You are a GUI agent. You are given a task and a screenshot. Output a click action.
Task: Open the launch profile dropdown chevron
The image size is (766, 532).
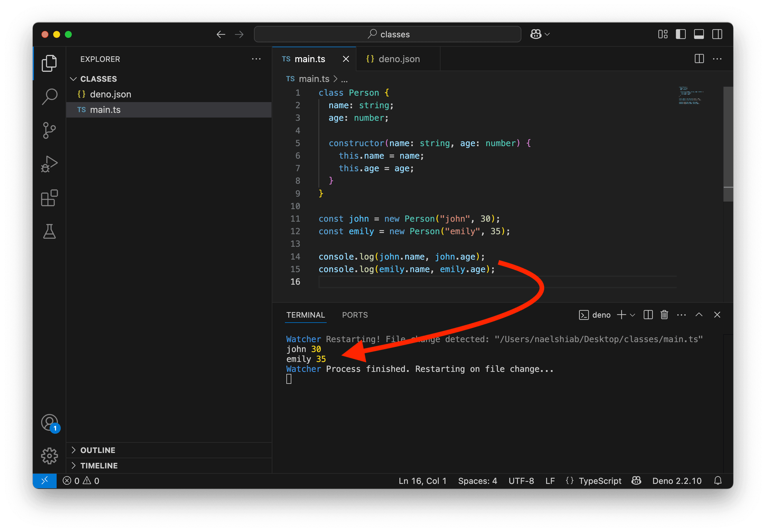coord(632,315)
